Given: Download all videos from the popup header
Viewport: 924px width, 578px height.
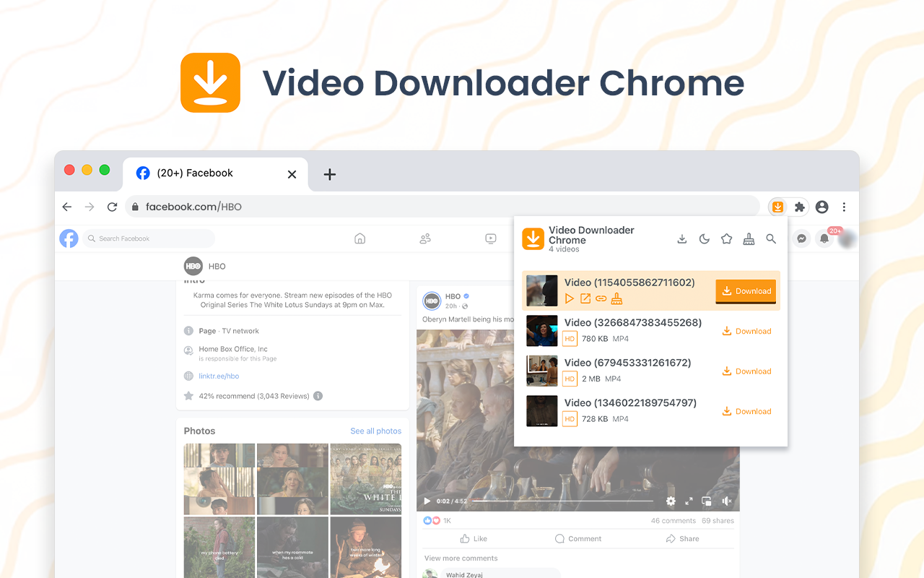Looking at the screenshot, I should point(681,238).
